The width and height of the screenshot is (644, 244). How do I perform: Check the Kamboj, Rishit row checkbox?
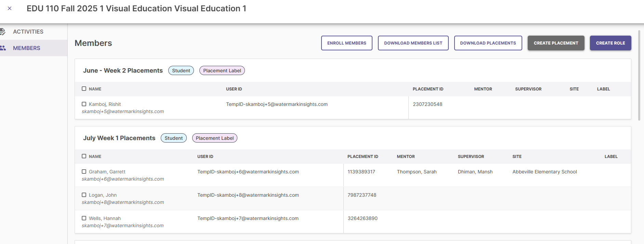click(84, 104)
